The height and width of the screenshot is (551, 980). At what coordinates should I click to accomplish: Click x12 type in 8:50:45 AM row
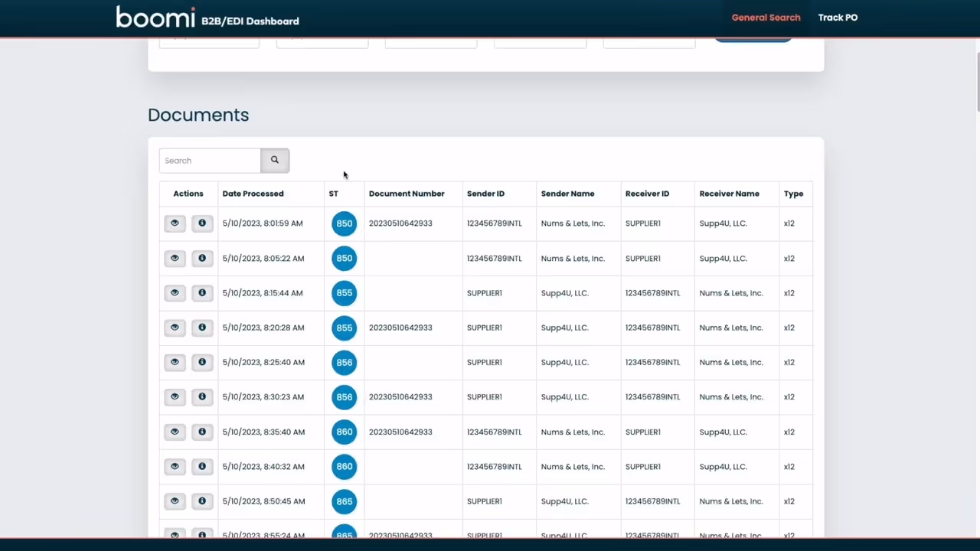coord(789,501)
